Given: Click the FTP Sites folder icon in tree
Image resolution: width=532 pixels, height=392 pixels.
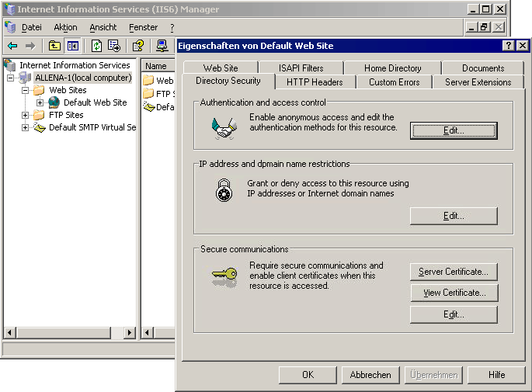Looking at the screenshot, I should (x=39, y=115).
